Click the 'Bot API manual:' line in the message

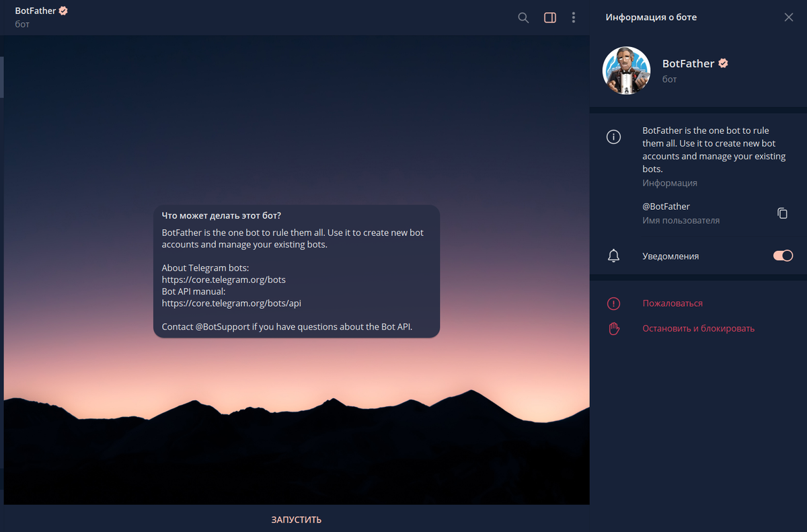point(194,292)
